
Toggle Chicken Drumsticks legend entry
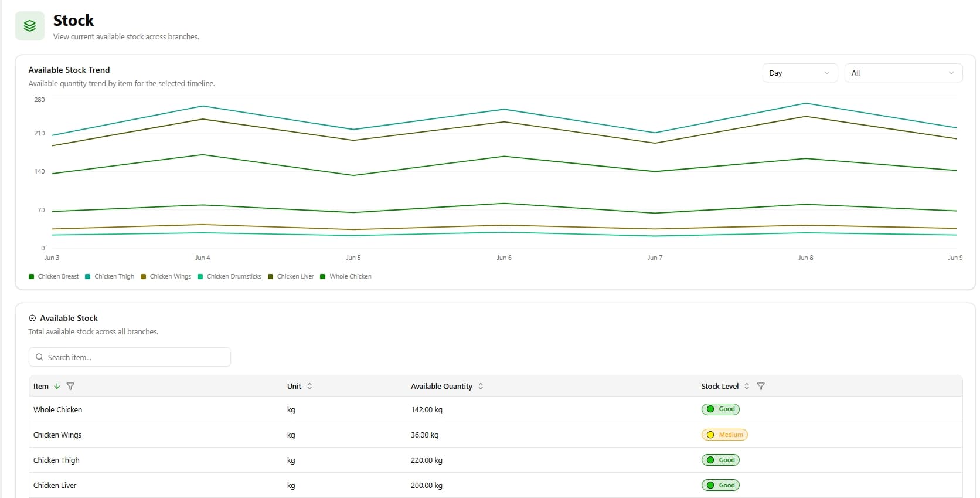coord(229,277)
